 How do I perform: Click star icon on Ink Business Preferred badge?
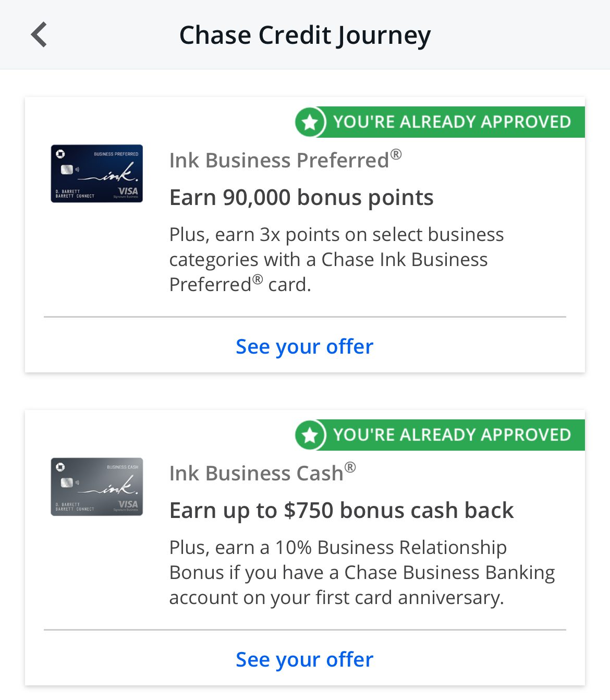pyautogui.click(x=310, y=122)
